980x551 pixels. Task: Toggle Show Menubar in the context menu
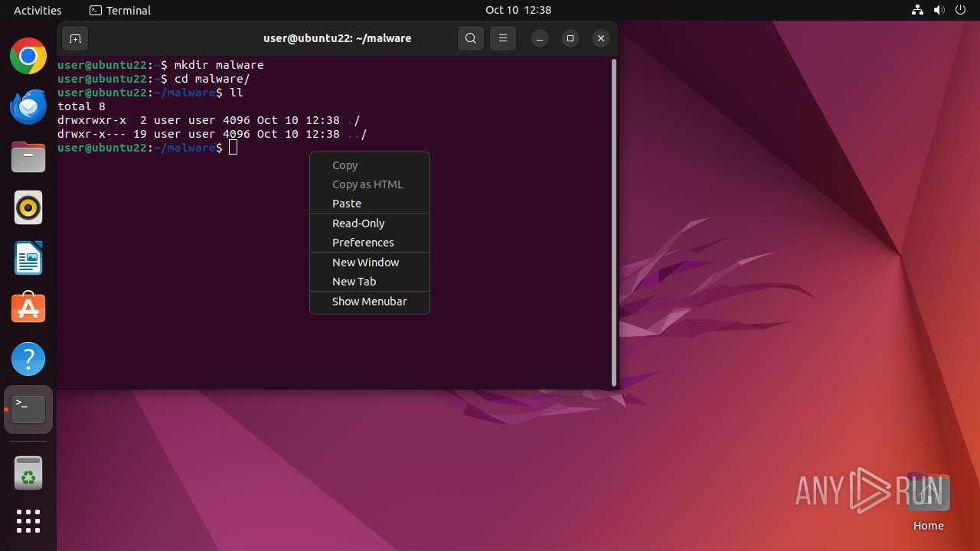point(370,301)
